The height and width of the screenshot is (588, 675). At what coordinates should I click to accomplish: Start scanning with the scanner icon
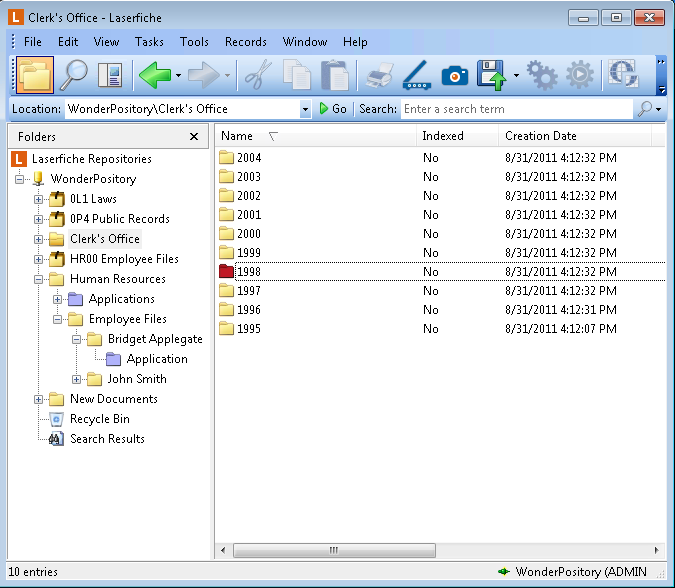pyautogui.click(x=417, y=75)
